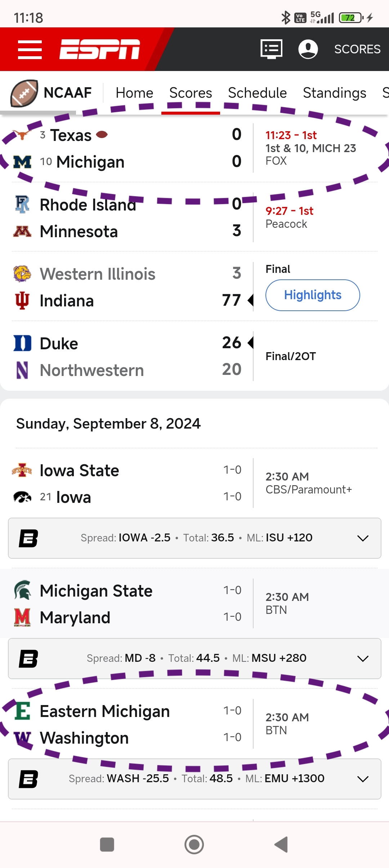Open the user profile icon
The height and width of the screenshot is (868, 389).
point(308,49)
